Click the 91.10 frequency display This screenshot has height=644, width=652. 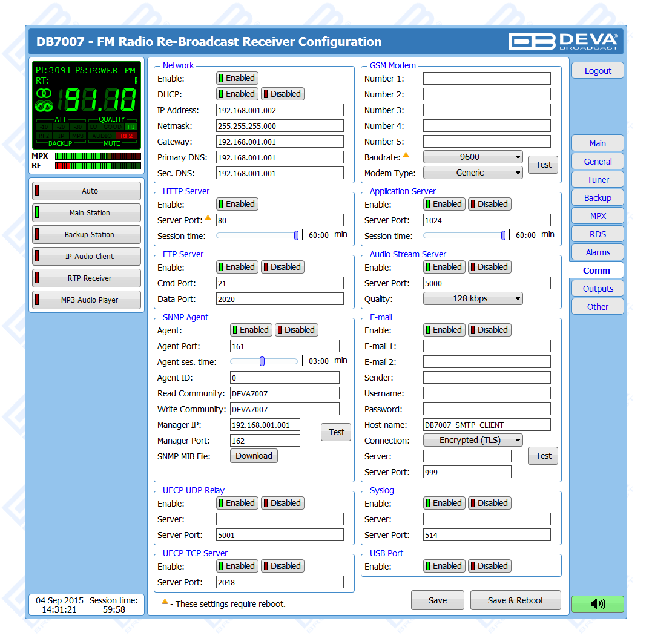(100, 100)
